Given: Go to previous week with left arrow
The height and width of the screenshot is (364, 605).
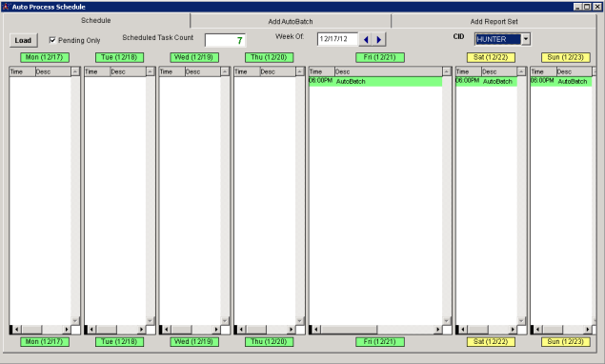Looking at the screenshot, I should (x=366, y=39).
